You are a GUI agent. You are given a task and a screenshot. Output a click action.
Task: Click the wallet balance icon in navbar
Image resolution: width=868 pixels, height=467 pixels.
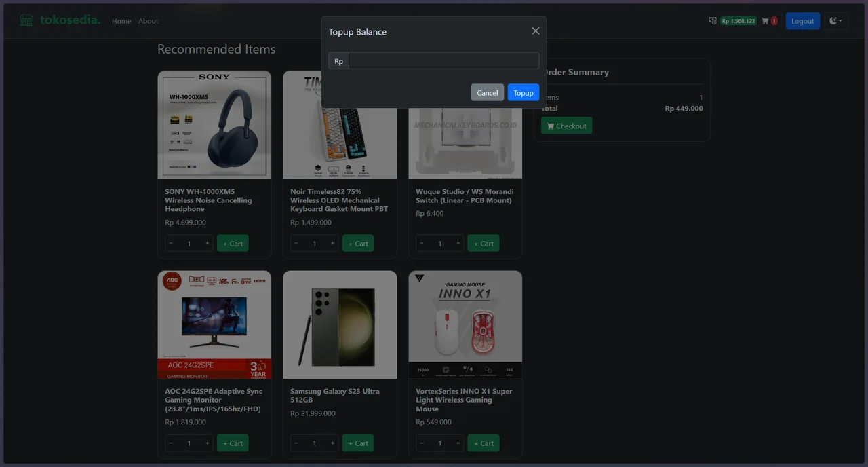click(x=713, y=21)
